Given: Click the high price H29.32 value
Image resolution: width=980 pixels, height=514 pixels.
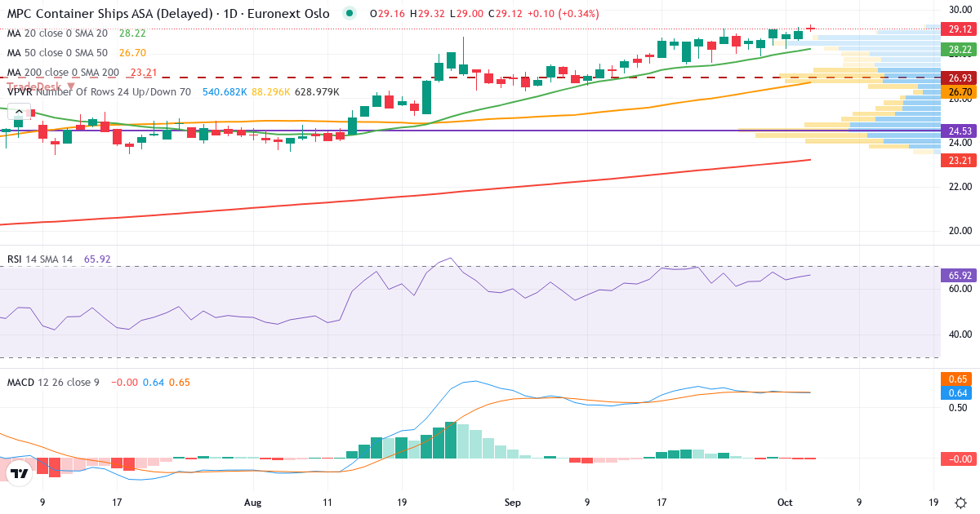Looking at the screenshot, I should click(426, 14).
